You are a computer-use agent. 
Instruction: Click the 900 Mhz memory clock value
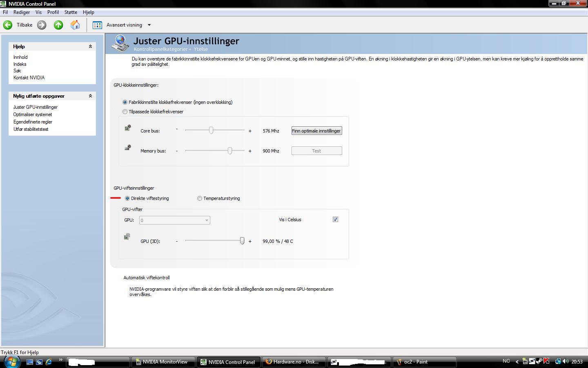[271, 151]
